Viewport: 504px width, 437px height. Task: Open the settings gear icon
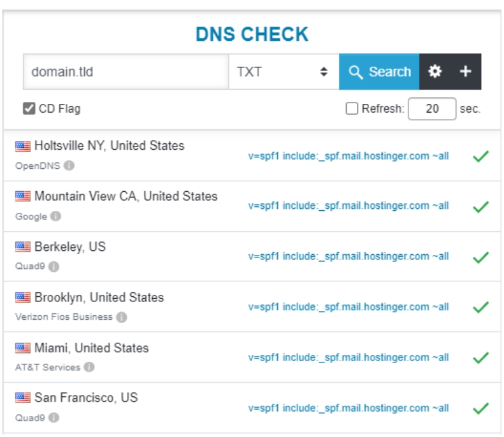(435, 71)
